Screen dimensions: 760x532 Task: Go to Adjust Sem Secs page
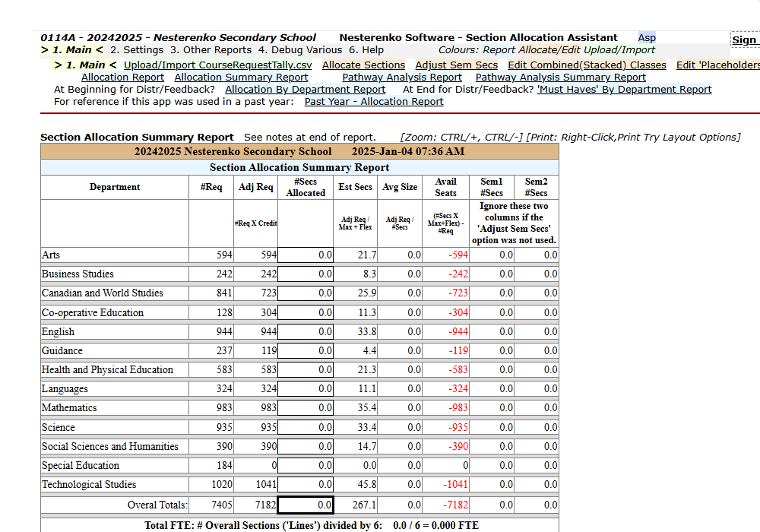pos(456,65)
